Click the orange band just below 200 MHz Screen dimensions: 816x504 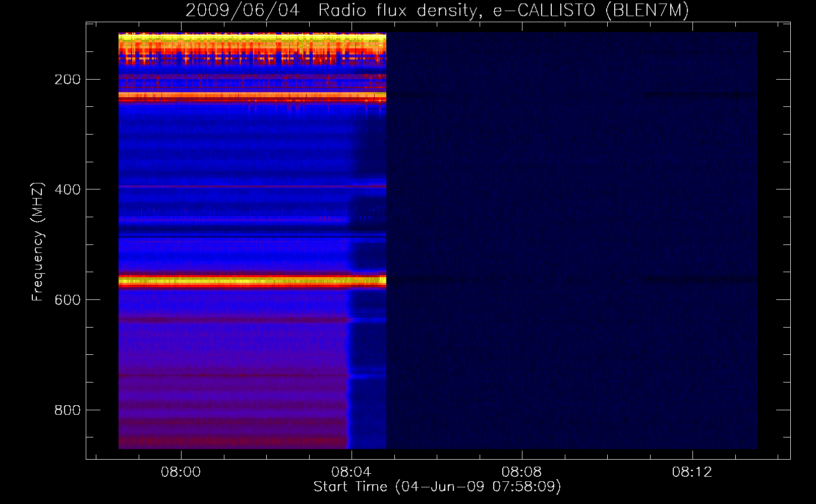click(x=252, y=95)
